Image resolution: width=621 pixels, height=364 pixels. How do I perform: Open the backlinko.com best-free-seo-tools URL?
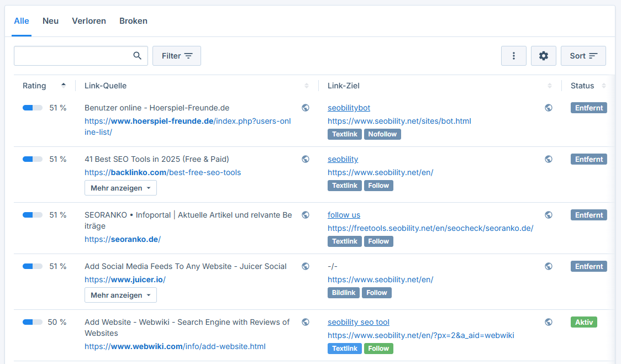tap(163, 172)
